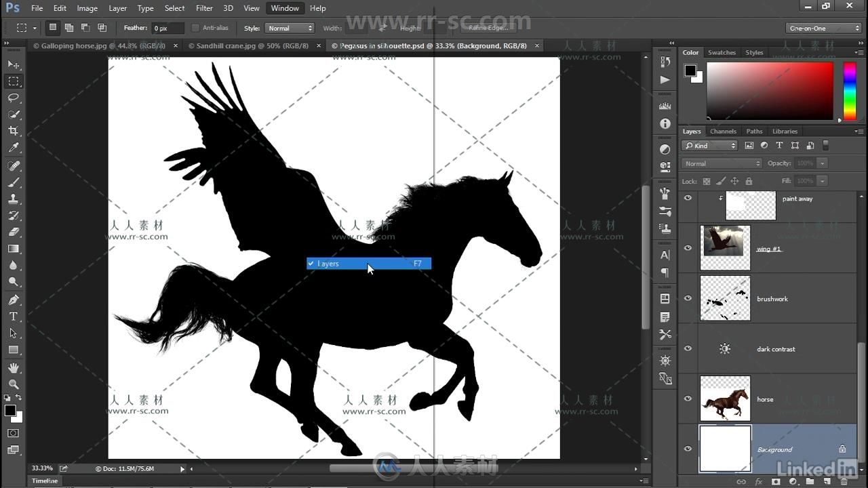Switch to the Channels tab
This screenshot has height=488, width=868.
[723, 131]
